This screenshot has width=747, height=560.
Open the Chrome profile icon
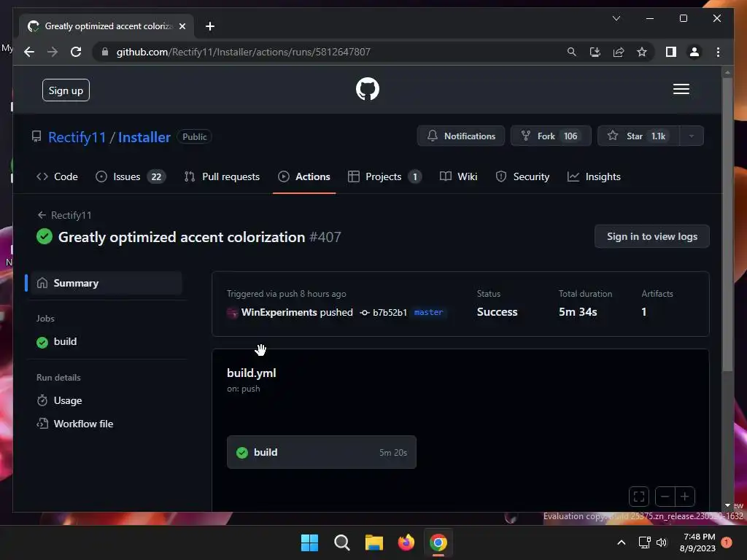tap(694, 52)
